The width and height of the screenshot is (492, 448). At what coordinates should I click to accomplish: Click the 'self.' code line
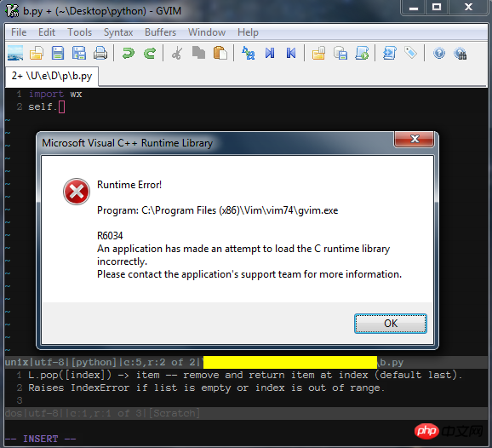[x=43, y=106]
